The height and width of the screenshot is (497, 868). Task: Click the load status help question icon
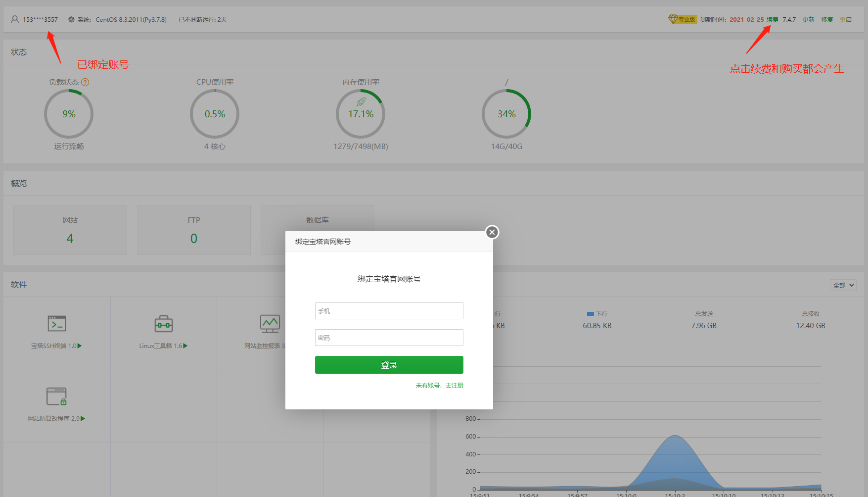tap(85, 82)
